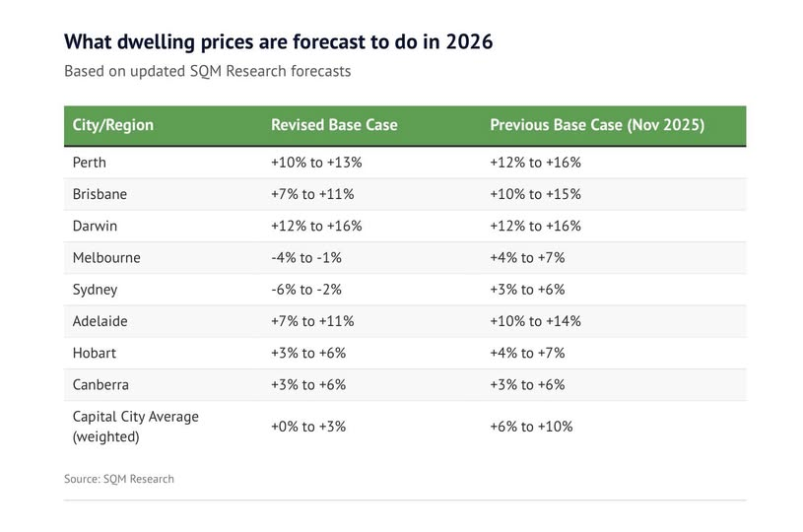Click the weighted average revised '+0% to +3%'
This screenshot has width=803, height=532.
[x=308, y=427]
